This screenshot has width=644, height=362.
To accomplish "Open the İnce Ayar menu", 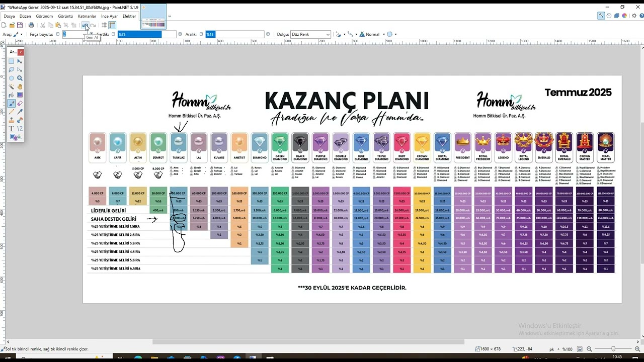I will tap(109, 16).
